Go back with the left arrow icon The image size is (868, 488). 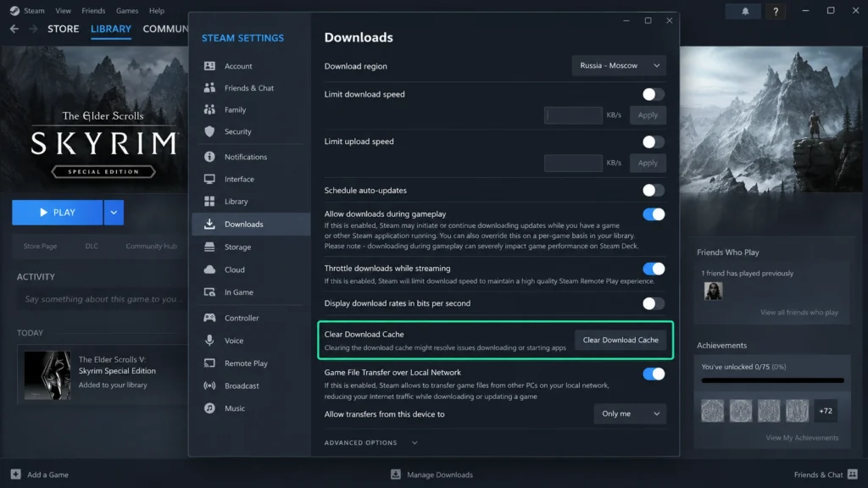pyautogui.click(x=14, y=29)
